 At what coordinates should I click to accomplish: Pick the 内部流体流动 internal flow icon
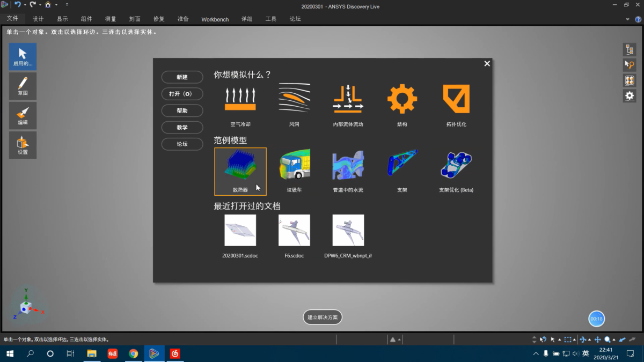[x=348, y=99]
